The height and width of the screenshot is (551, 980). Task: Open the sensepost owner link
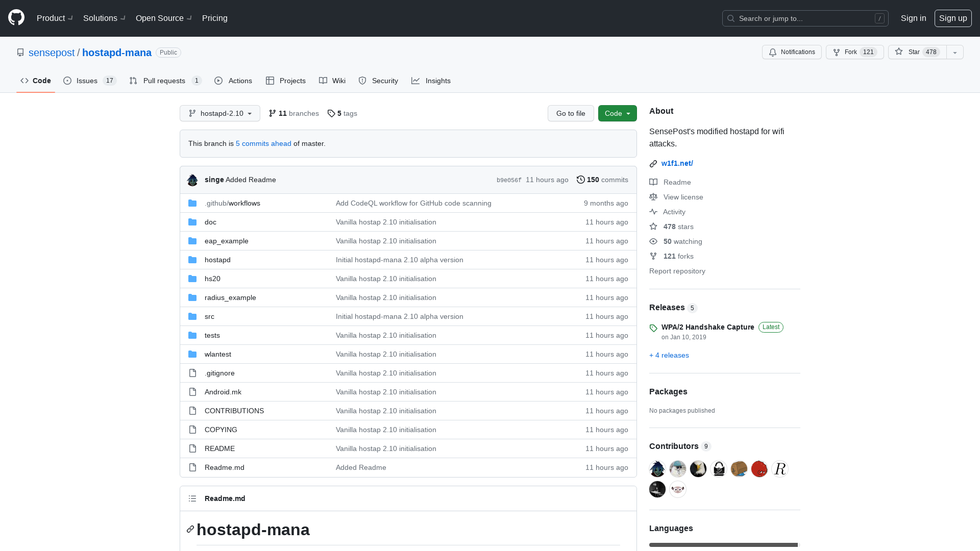click(x=52, y=53)
